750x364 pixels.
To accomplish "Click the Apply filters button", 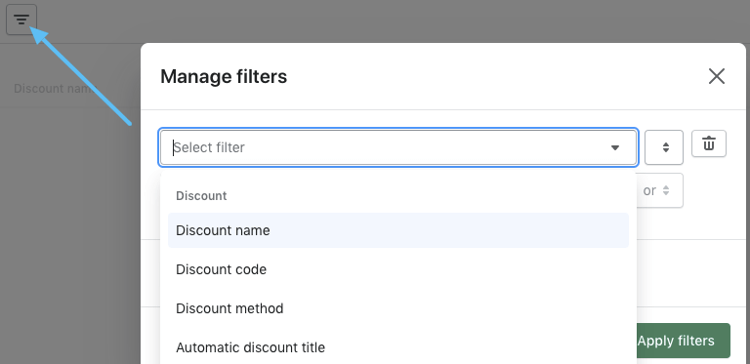I will pos(683,341).
